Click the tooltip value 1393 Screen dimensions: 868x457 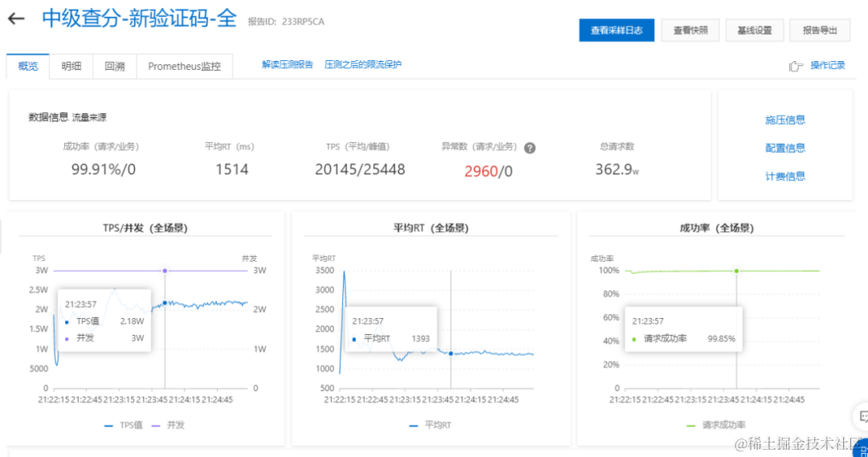420,339
